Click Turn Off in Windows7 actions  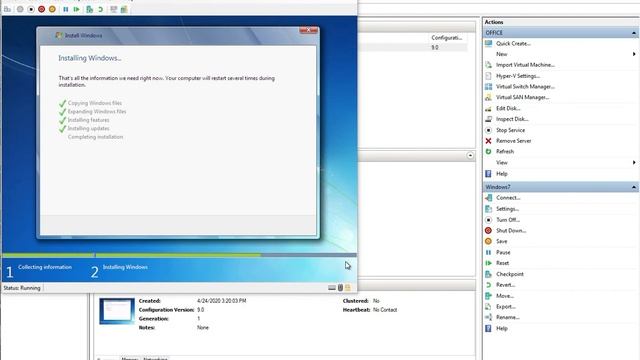[508, 220]
